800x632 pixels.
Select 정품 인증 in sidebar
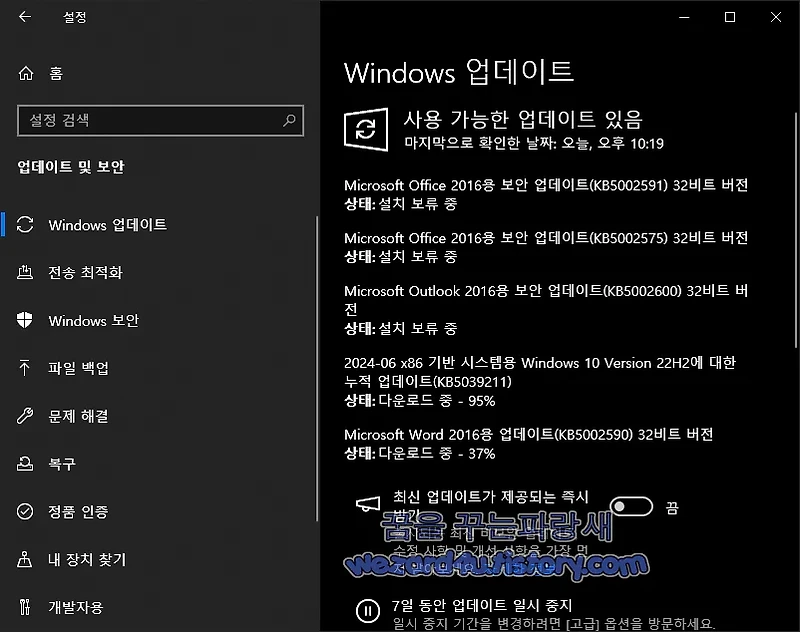click(158, 511)
